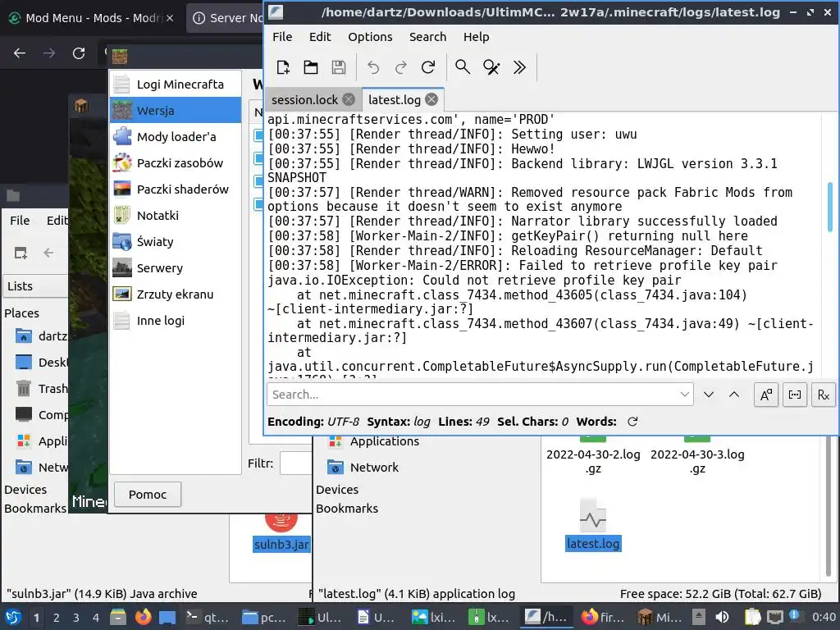
Task: Open the File menu in left file manager
Action: 20,220
